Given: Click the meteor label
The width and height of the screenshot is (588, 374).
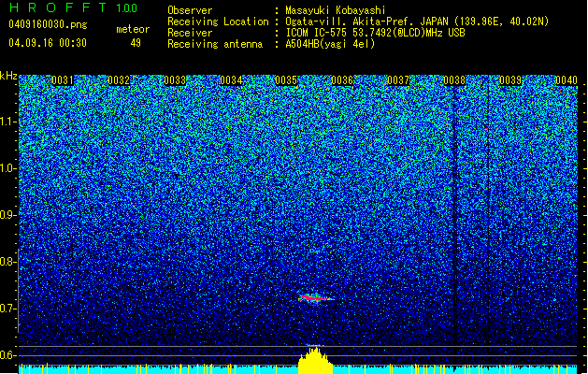Looking at the screenshot, I should 133,29.
